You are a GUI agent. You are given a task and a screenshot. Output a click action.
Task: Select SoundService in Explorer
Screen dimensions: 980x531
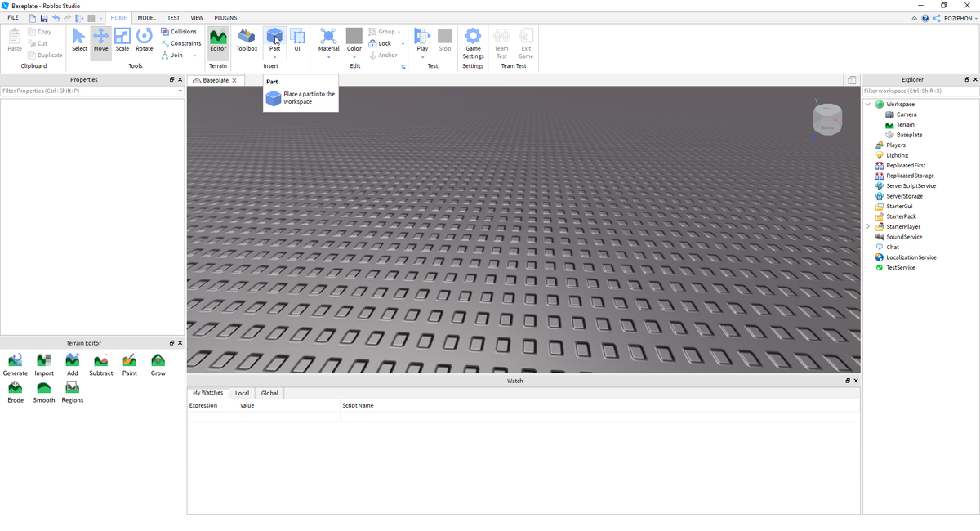904,237
